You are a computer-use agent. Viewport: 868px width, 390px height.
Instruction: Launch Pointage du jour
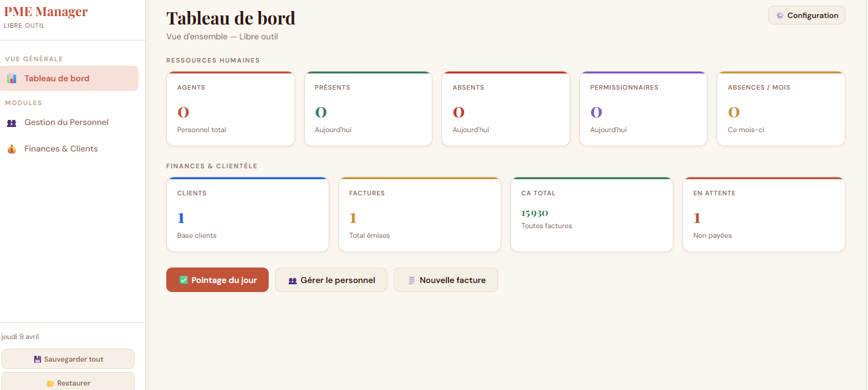217,280
